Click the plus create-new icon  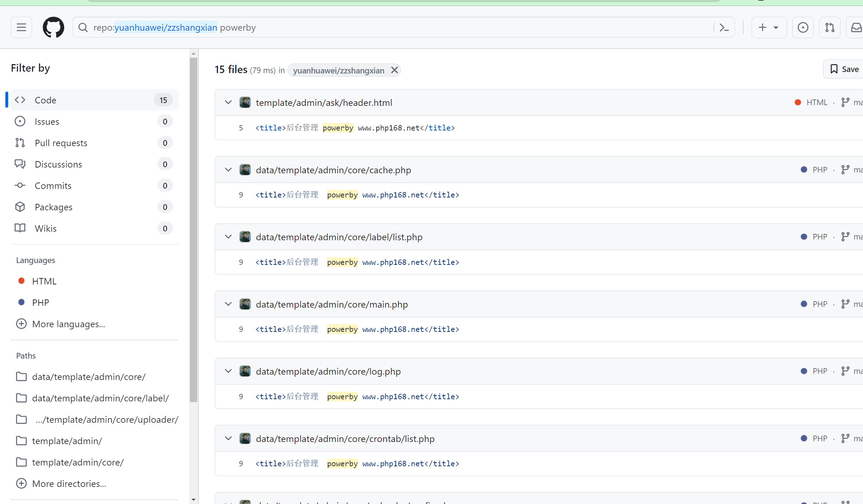pos(762,27)
